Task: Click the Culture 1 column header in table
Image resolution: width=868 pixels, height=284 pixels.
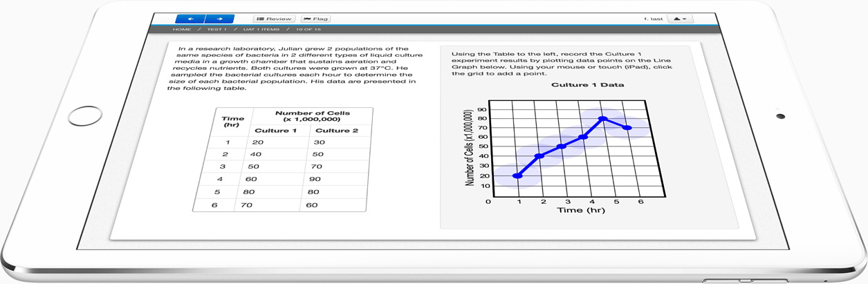Action: 275,131
